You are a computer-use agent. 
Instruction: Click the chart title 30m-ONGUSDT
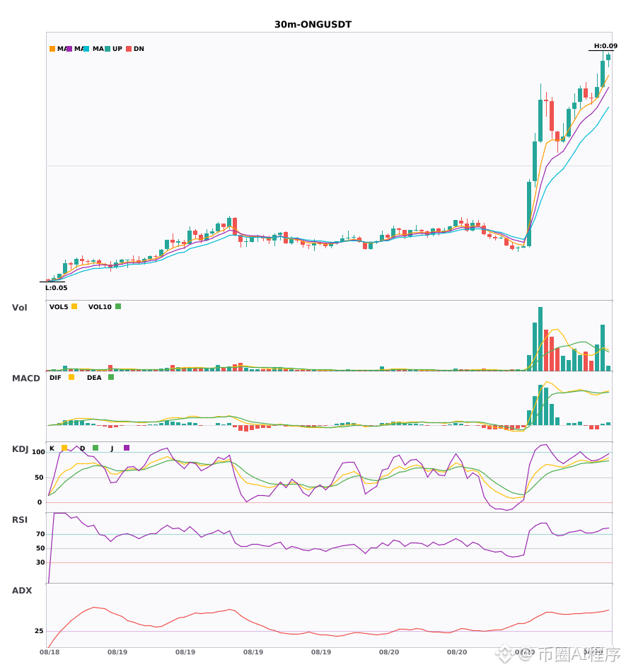313,25
